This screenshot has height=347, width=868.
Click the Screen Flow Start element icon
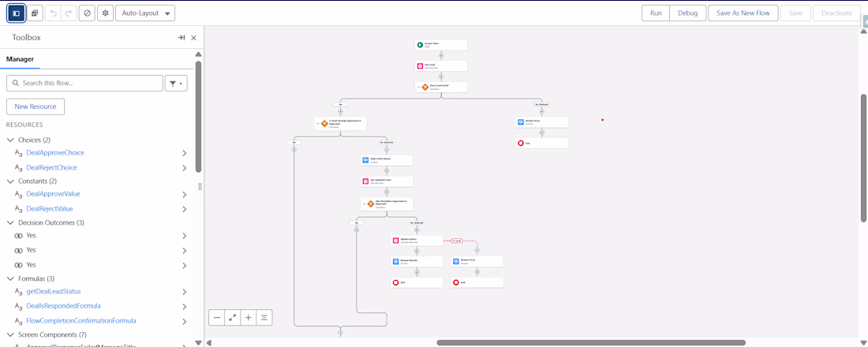pyautogui.click(x=420, y=45)
